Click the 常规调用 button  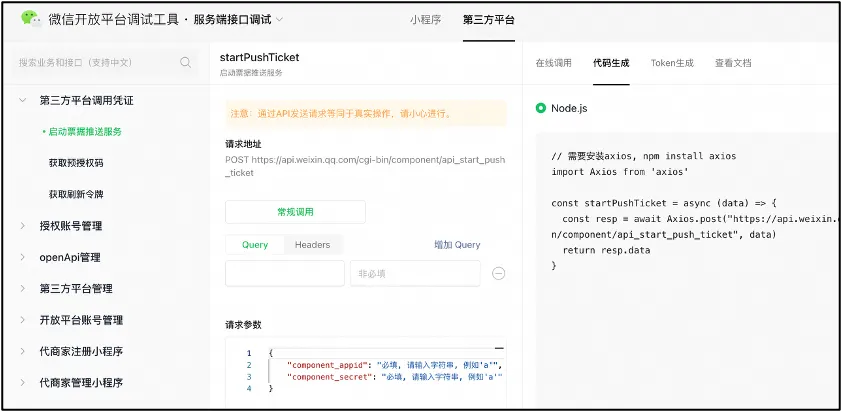pos(295,212)
